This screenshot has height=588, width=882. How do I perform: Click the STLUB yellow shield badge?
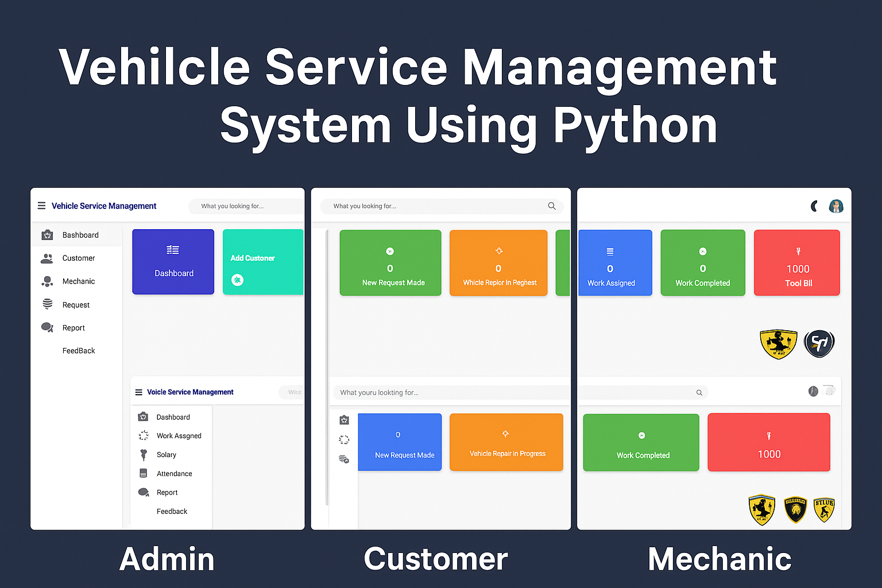click(x=824, y=509)
